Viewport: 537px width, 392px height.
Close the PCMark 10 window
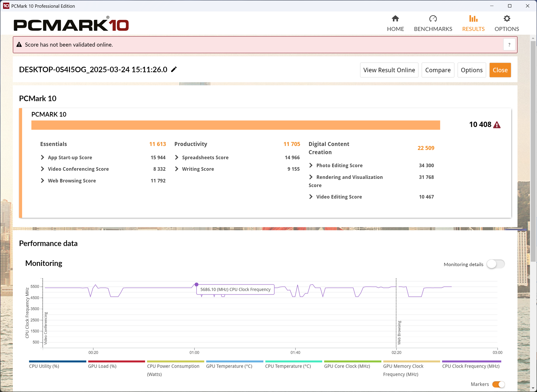[x=527, y=6]
